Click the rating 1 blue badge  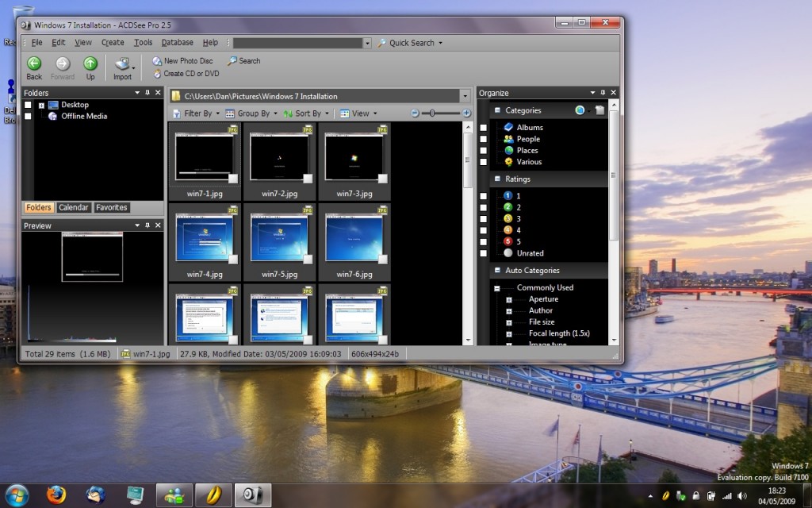pos(508,196)
